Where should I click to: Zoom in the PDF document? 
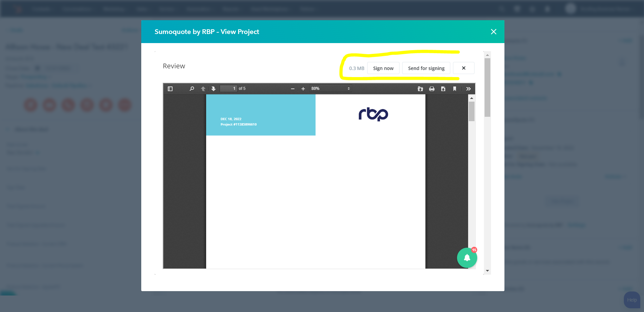click(303, 89)
